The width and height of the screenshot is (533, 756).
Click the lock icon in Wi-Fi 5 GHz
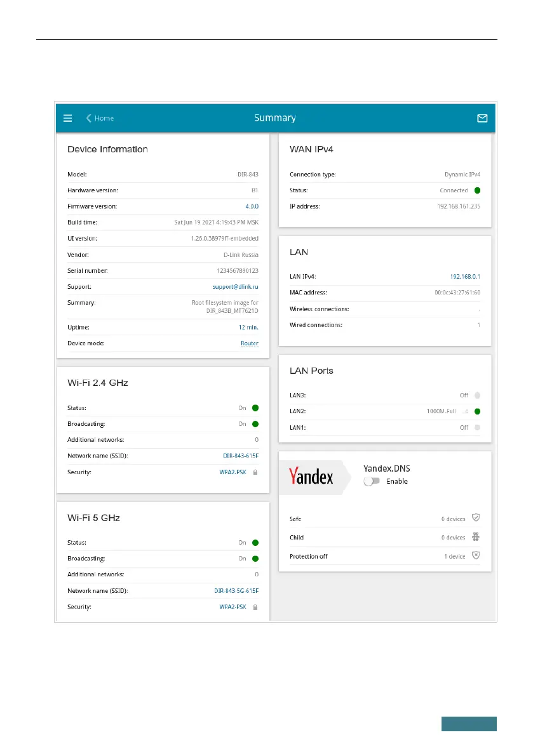pyautogui.click(x=255, y=607)
